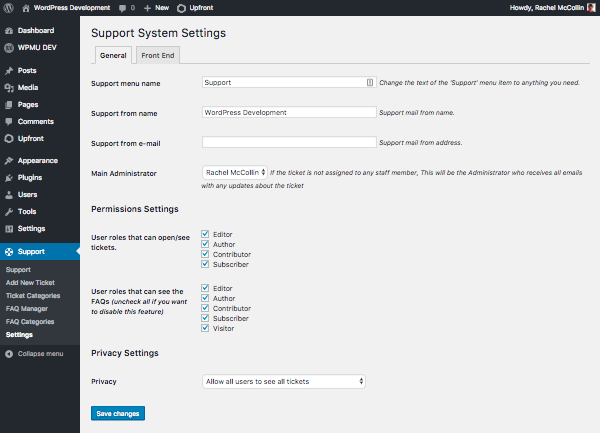
Task: Click the Support lifebuoy icon in sidebar
Action: [9, 252]
